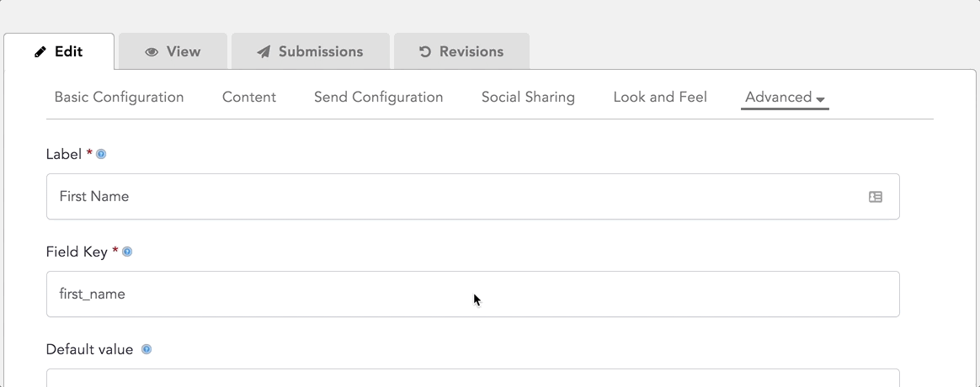Viewport: 980px width, 387px height.
Task: Click the contact card icon in Label field
Action: [x=875, y=197]
